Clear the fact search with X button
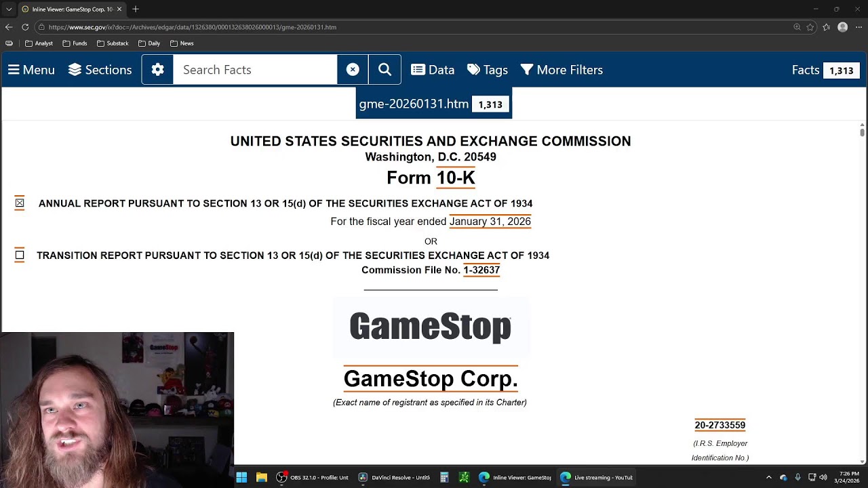The width and height of the screenshot is (868, 488). 353,70
